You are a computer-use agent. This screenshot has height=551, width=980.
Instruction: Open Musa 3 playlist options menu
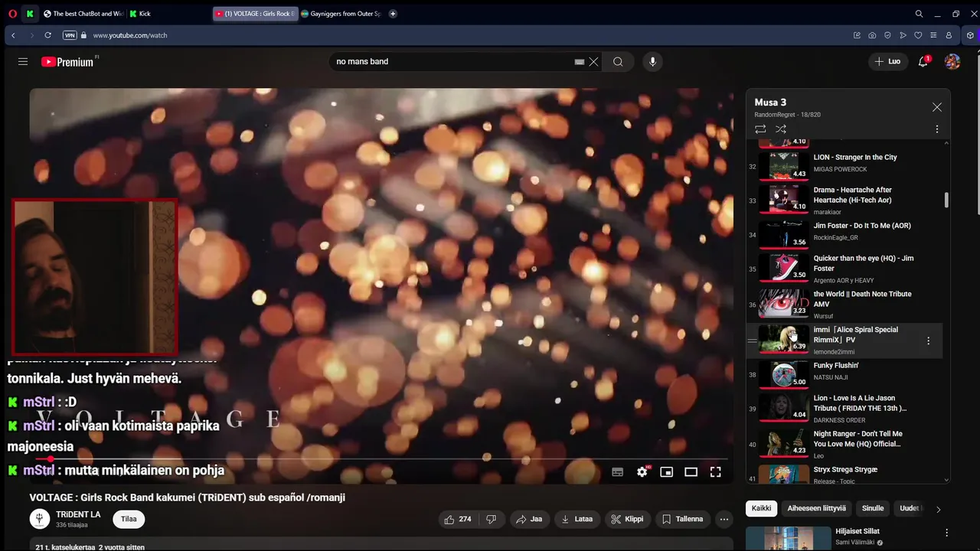click(x=937, y=129)
